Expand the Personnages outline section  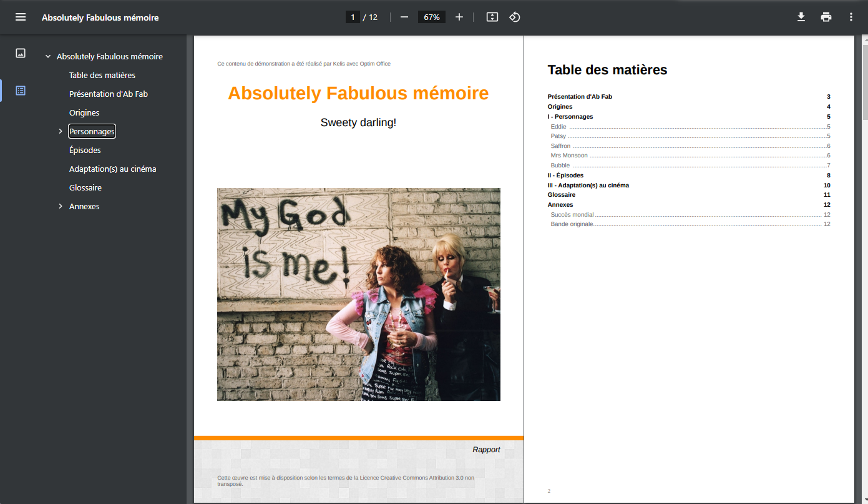click(x=61, y=132)
